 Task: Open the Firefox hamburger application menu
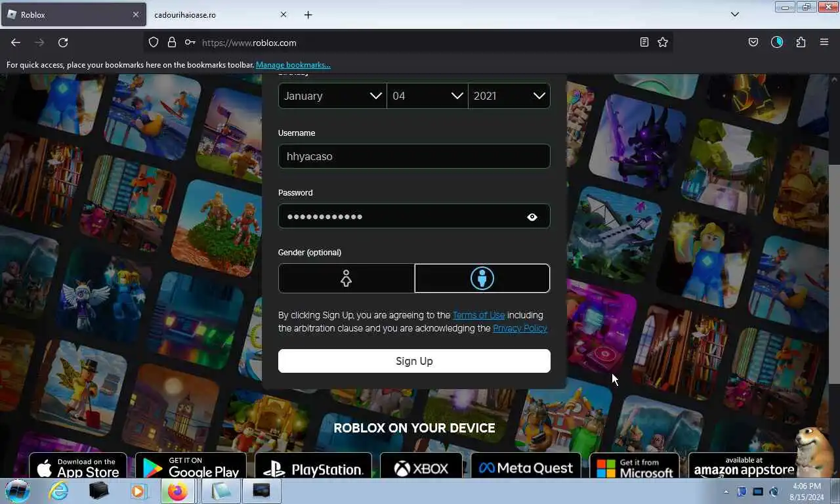[x=824, y=42]
